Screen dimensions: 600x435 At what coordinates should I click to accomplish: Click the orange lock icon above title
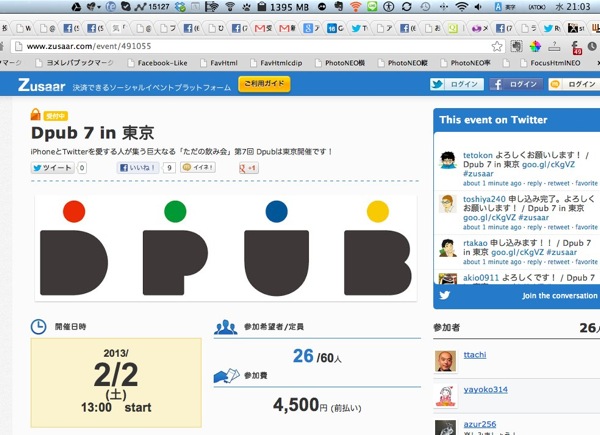[x=36, y=114]
